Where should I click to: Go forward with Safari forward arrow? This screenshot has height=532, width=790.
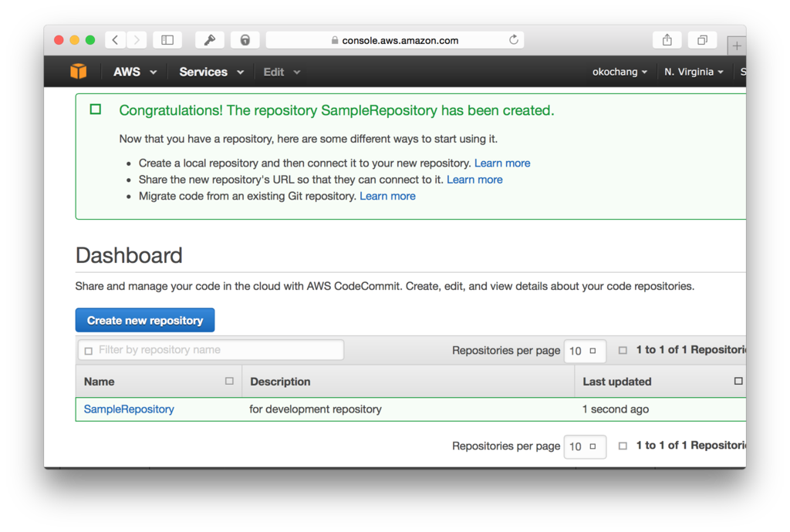137,40
